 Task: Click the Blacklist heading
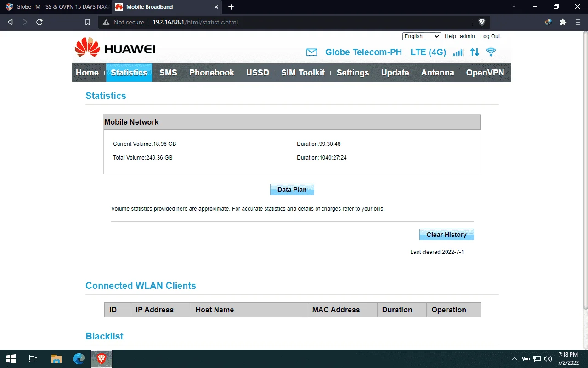pyautogui.click(x=104, y=336)
